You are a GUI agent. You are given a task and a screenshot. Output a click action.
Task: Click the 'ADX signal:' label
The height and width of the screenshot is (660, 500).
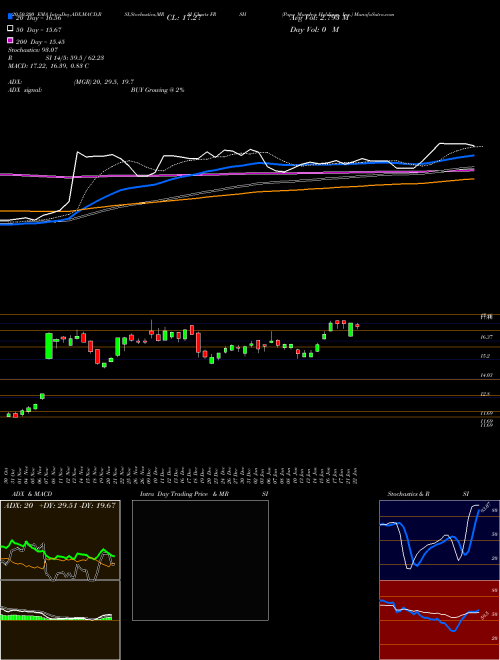tap(25, 90)
